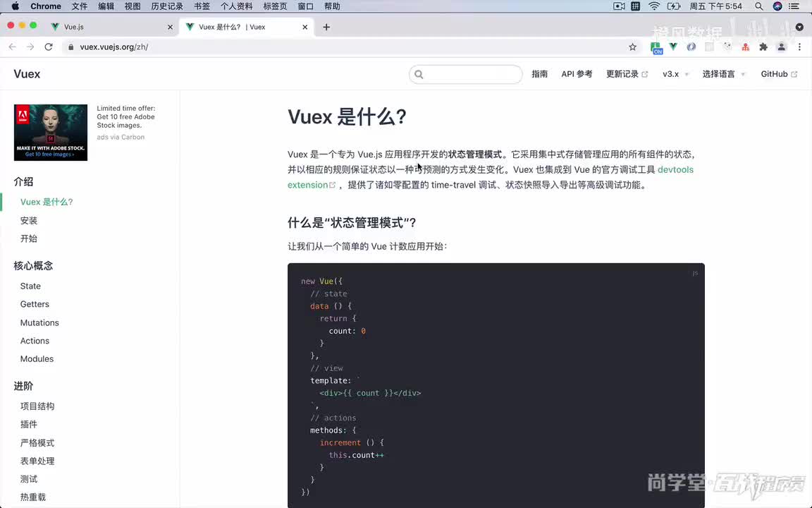Open the 测试 sidebar page
Image resolution: width=812 pixels, height=508 pixels.
click(x=28, y=479)
